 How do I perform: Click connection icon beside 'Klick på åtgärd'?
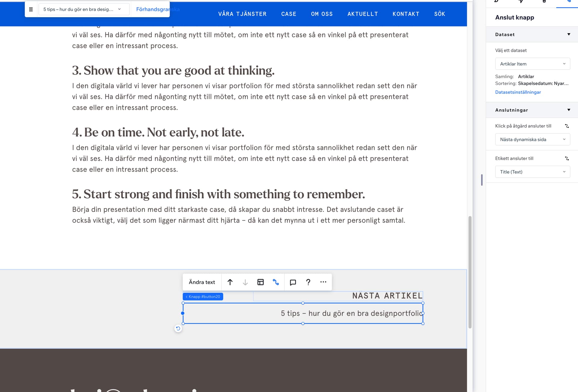pos(567,126)
